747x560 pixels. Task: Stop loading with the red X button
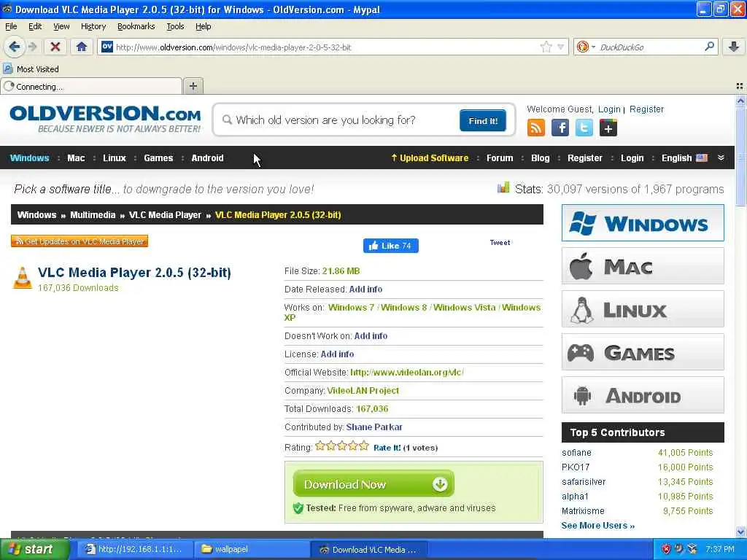[55, 47]
